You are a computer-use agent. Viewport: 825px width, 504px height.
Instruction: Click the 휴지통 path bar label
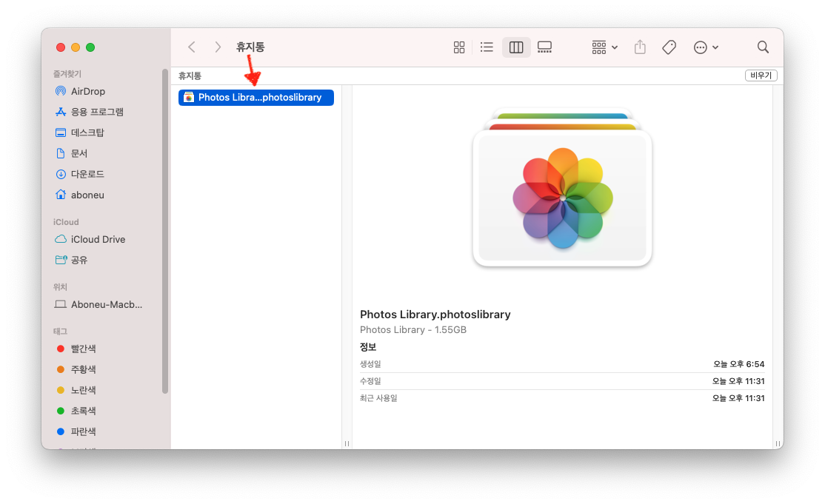click(x=190, y=75)
